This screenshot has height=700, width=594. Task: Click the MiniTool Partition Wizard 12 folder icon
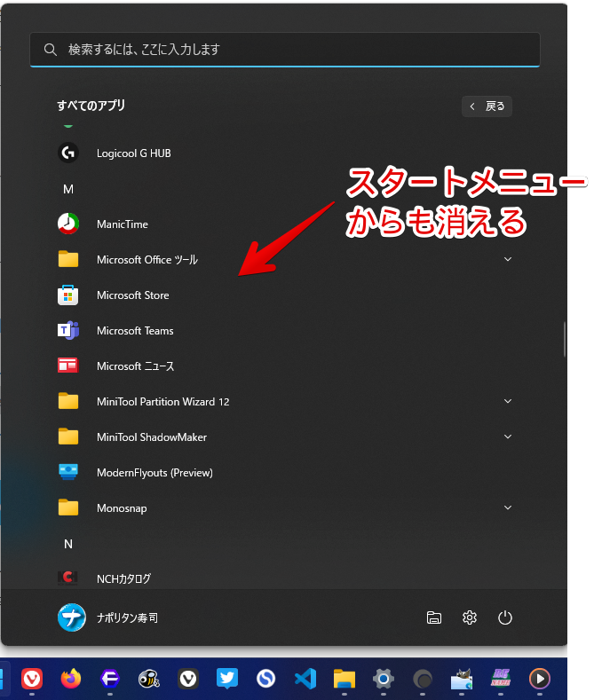[x=68, y=401]
